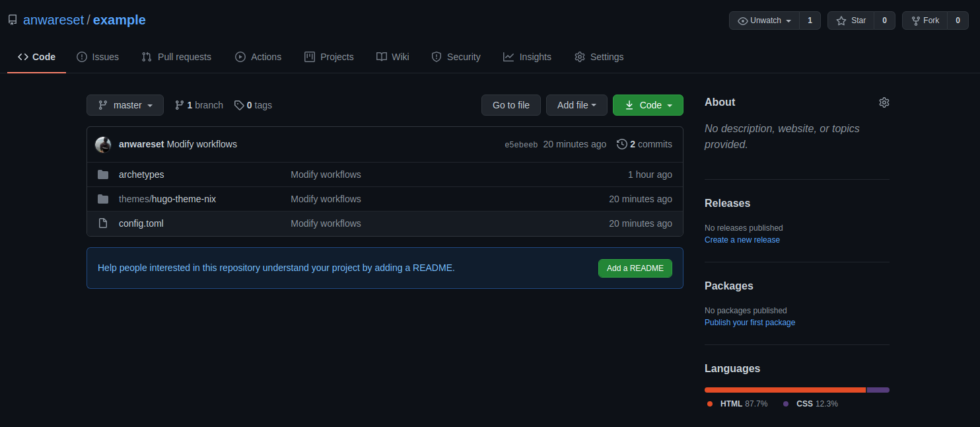
Task: Open the Pull requests tab
Action: [176, 57]
